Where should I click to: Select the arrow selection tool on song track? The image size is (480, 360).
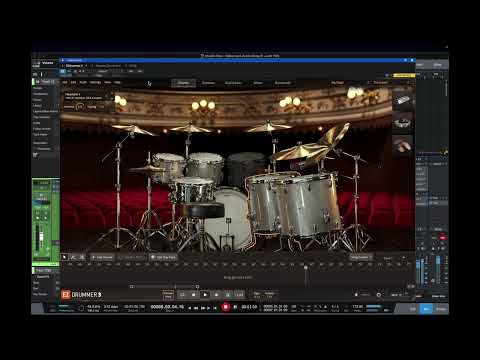(x=64, y=257)
